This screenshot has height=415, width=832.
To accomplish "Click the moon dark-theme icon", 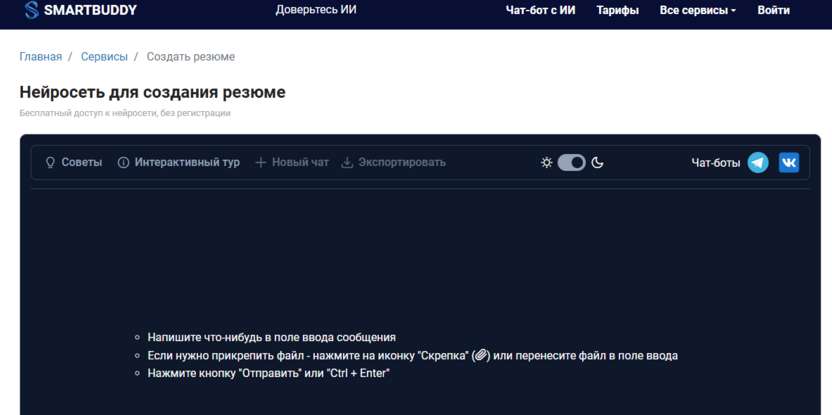I will tap(597, 162).
